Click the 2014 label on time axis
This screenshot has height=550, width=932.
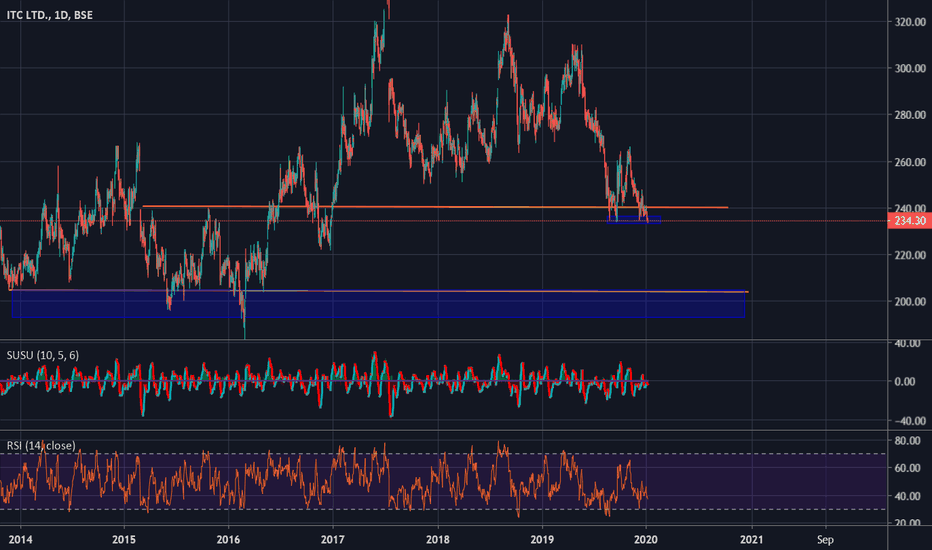pyautogui.click(x=20, y=540)
